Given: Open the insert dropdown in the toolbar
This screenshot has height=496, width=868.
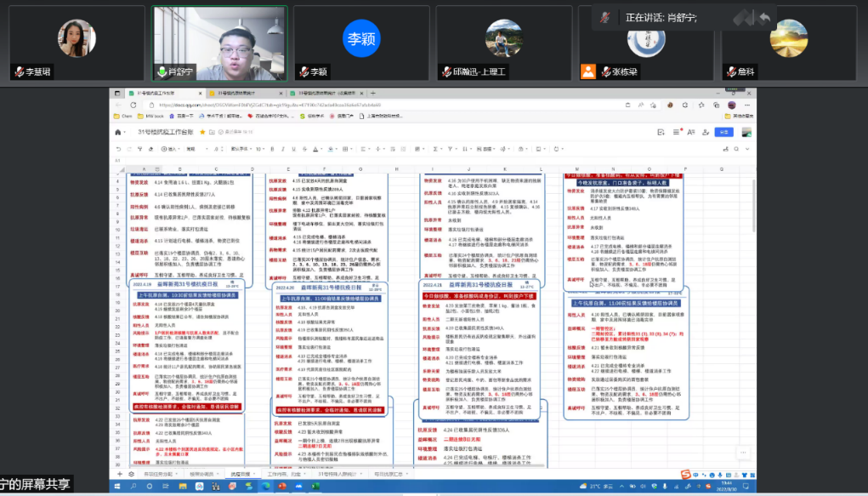Looking at the screenshot, I should click(x=169, y=149).
